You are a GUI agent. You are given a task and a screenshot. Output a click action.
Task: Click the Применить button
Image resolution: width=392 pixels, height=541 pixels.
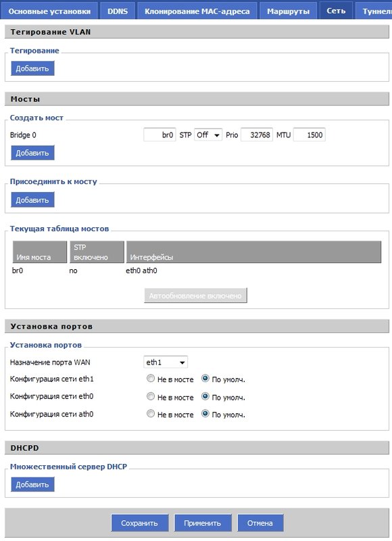pyautogui.click(x=203, y=523)
